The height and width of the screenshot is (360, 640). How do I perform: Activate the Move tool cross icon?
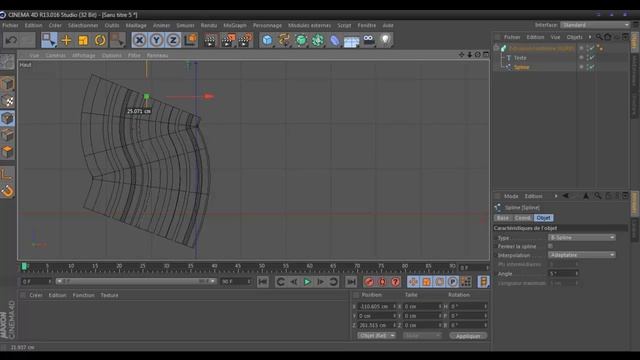[x=66, y=40]
